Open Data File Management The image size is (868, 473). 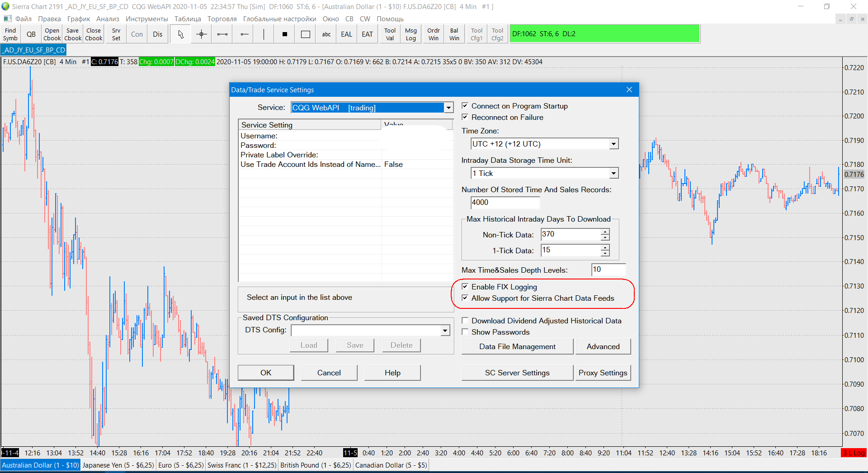[x=517, y=346]
